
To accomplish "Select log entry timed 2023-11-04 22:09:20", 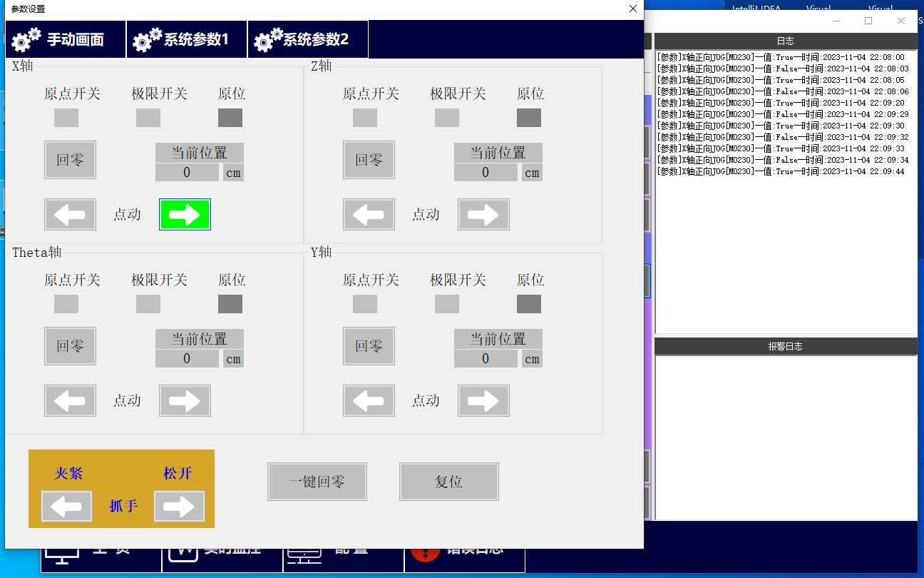I will [781, 103].
